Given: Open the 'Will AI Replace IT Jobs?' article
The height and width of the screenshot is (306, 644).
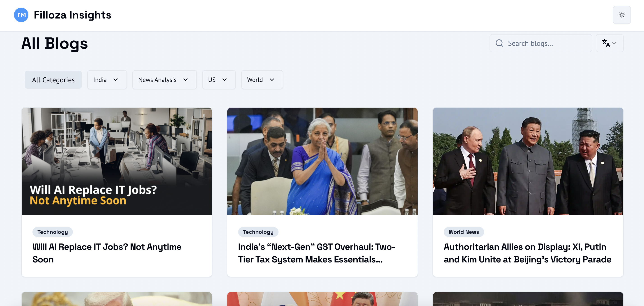Looking at the screenshot, I should coord(107,253).
